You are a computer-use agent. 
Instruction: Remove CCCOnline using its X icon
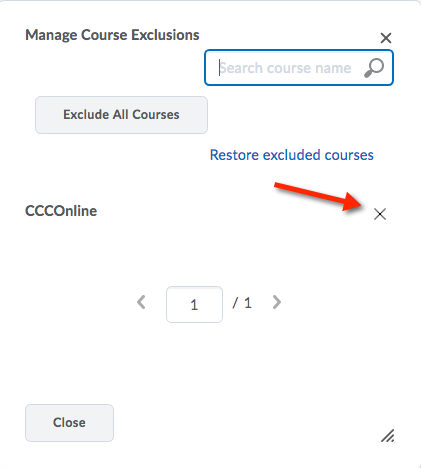[x=380, y=214]
